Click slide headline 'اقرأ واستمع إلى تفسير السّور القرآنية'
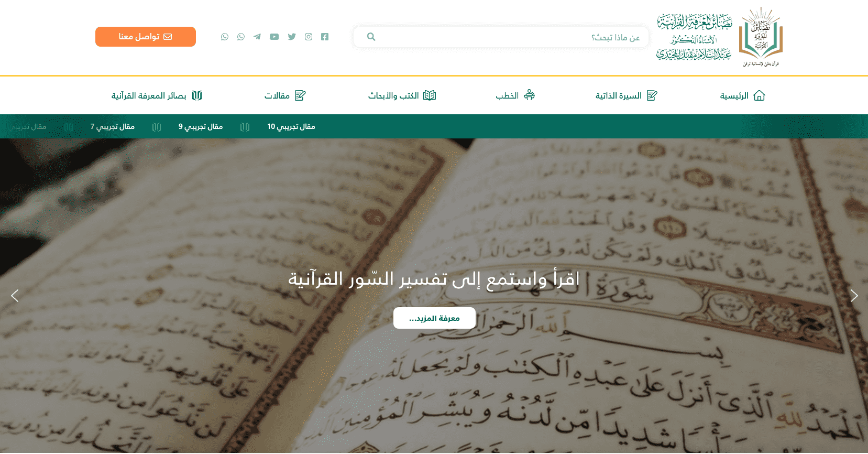The height and width of the screenshot is (454, 868). [x=434, y=278]
